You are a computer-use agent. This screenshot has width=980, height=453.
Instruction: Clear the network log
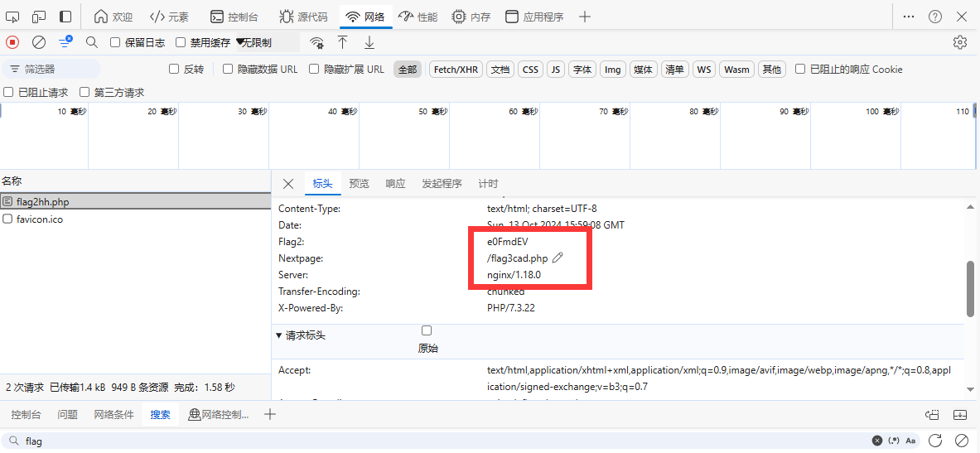coord(39,42)
